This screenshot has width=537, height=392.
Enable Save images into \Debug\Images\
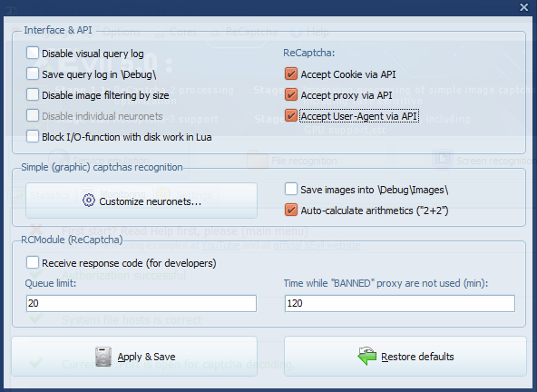coord(291,189)
